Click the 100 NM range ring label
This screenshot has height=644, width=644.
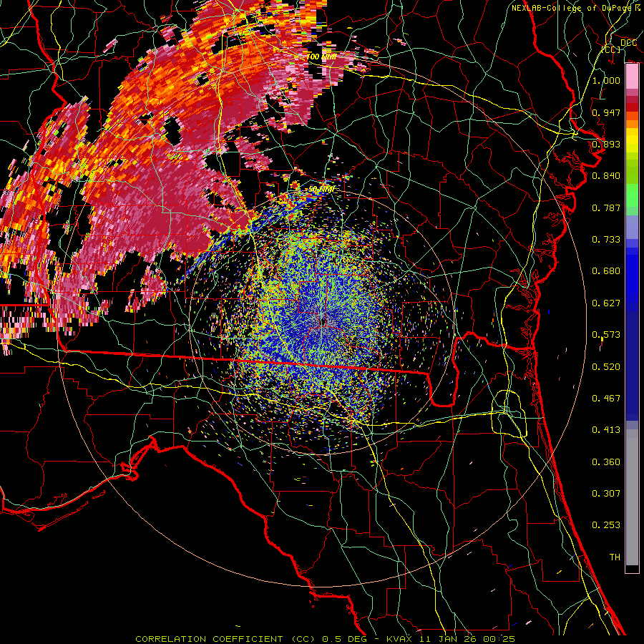[x=321, y=57]
